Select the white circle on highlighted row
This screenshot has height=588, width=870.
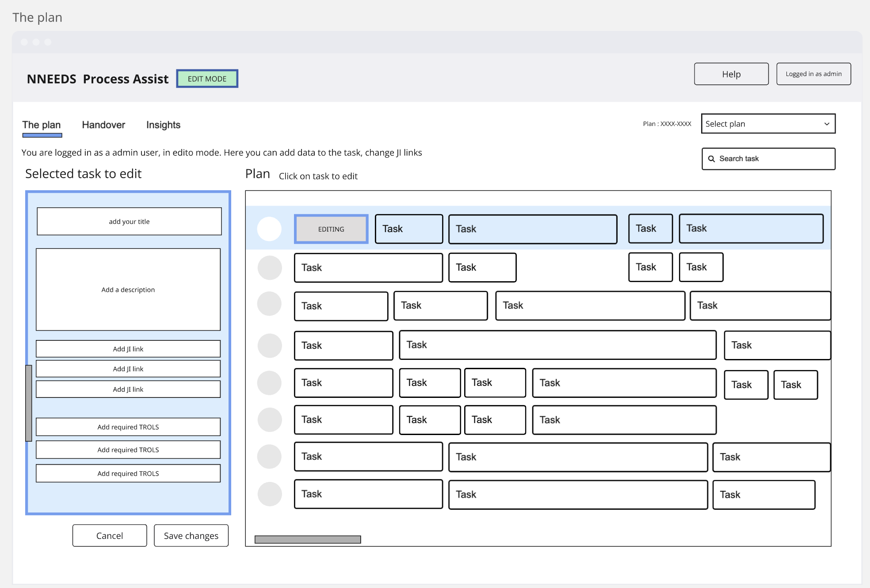click(x=269, y=229)
